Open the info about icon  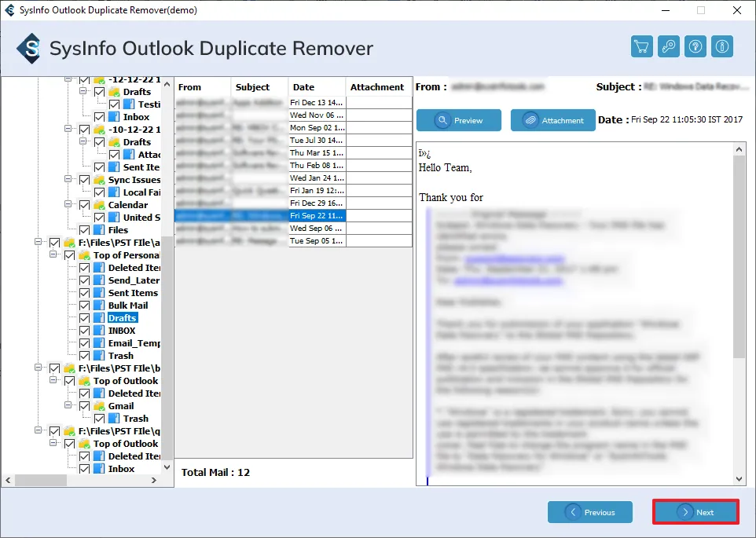pyautogui.click(x=721, y=46)
